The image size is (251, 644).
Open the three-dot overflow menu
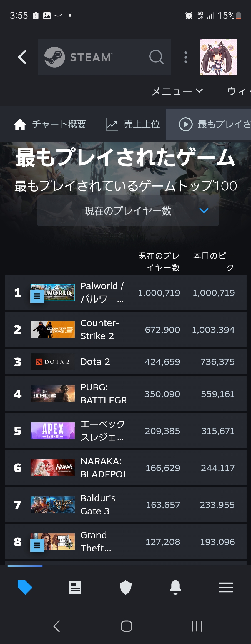click(186, 57)
